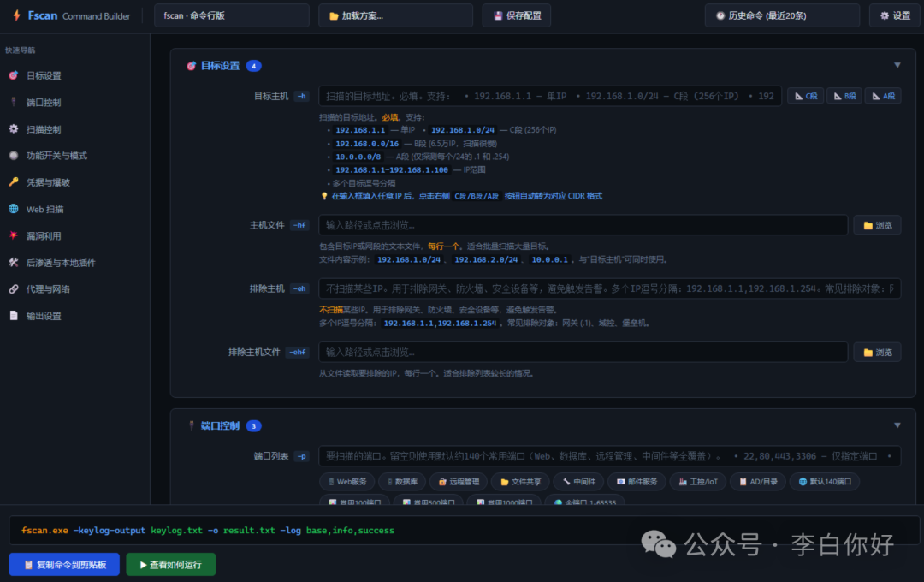
Task: Click the tools icon for 后渗透与本地插件
Action: [x=14, y=263]
